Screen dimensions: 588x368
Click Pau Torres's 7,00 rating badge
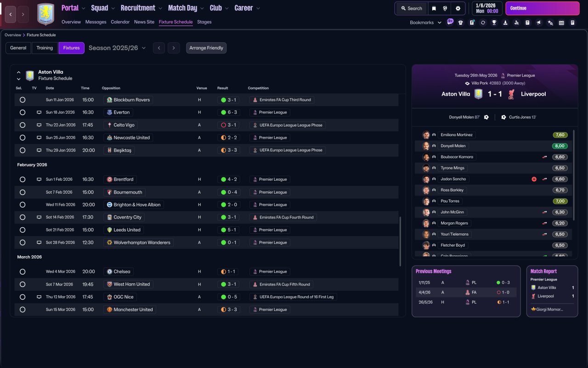pyautogui.click(x=560, y=201)
